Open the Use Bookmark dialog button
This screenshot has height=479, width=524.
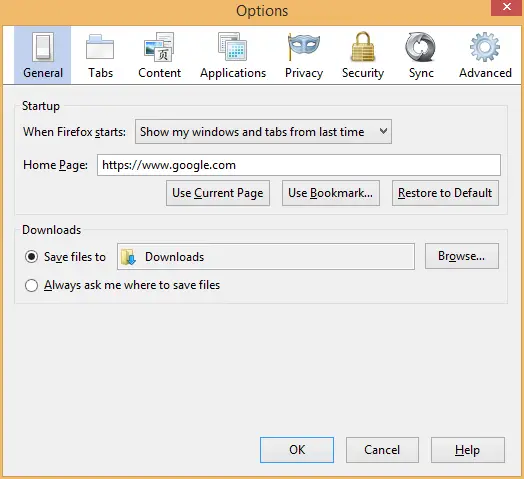click(x=331, y=193)
